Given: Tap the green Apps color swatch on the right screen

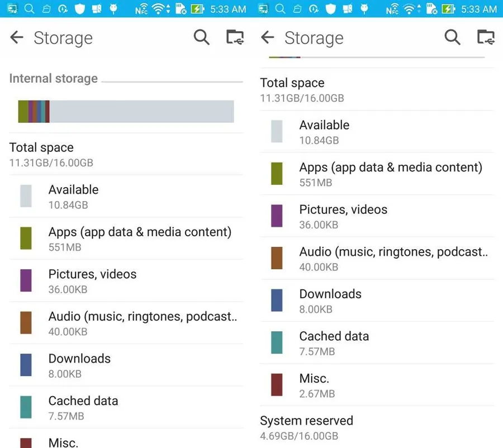Looking at the screenshot, I should click(x=277, y=174).
